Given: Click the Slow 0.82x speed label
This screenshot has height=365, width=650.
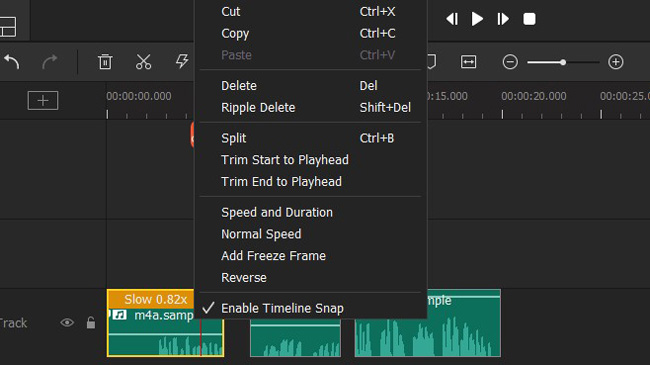Looking at the screenshot, I should 156,299.
